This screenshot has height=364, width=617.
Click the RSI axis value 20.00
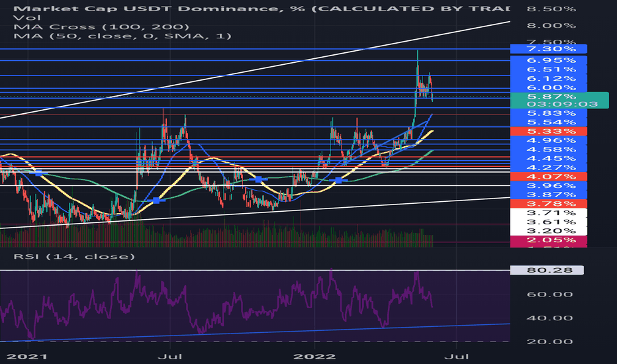[x=549, y=341]
